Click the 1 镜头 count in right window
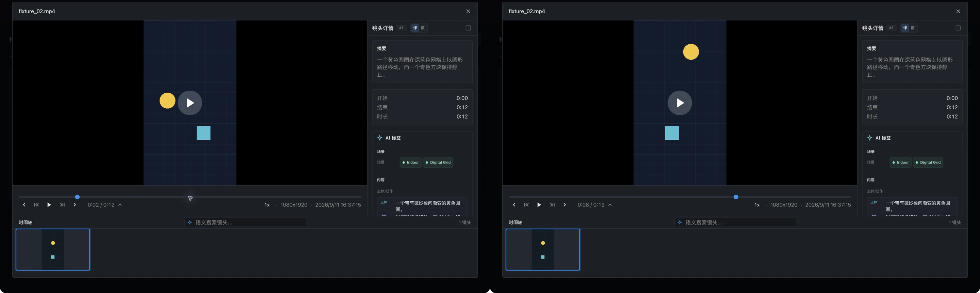980x293 pixels. [955, 222]
